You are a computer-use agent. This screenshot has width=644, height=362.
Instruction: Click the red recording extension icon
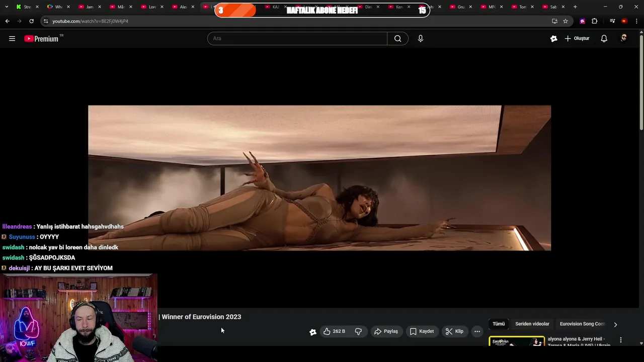624,21
